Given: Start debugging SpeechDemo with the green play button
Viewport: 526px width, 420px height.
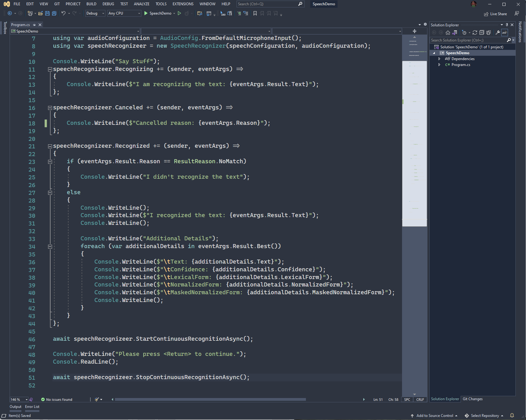Looking at the screenshot, I should coord(146,13).
